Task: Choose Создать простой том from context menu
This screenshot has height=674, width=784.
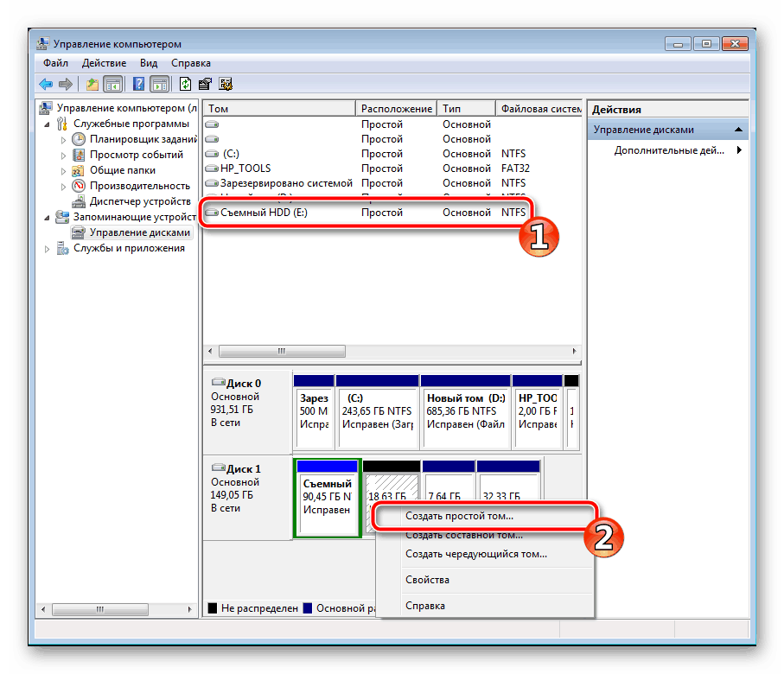Action: pyautogui.click(x=459, y=516)
